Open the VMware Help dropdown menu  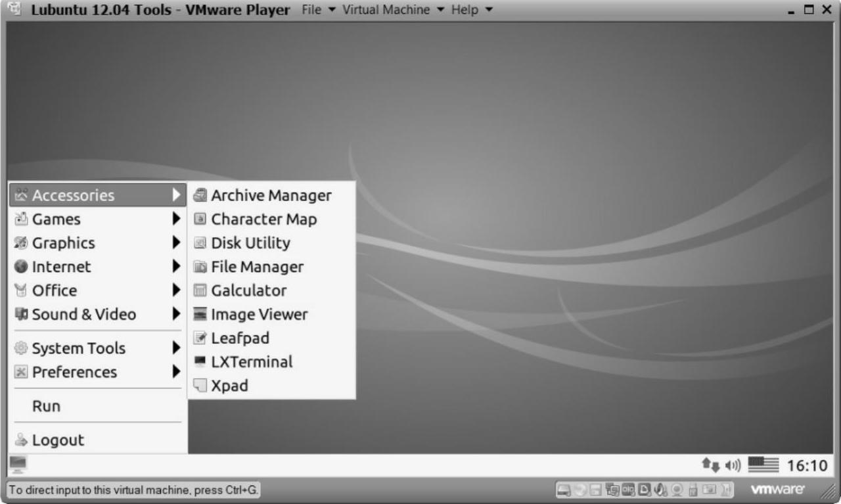point(472,10)
